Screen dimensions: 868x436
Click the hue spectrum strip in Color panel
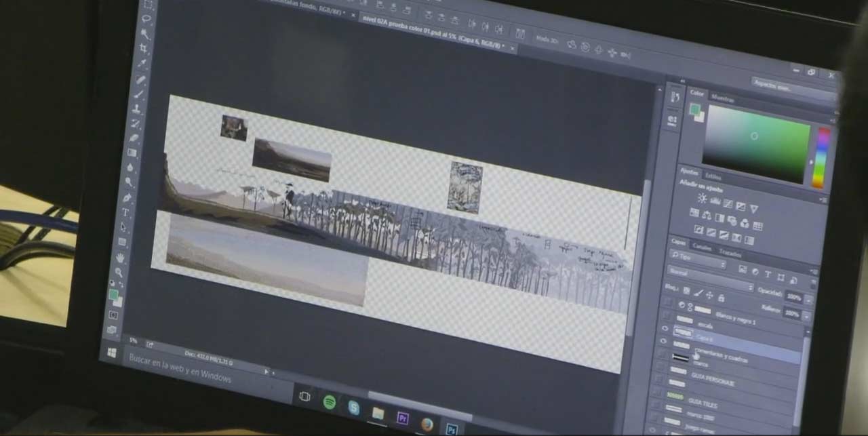tap(822, 157)
